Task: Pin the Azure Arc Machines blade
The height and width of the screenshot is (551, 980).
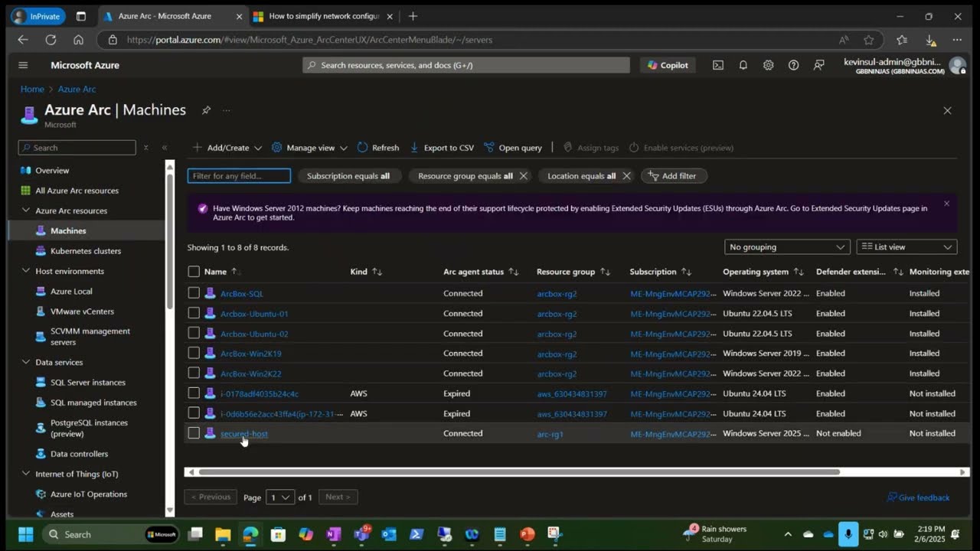Action: [x=206, y=110]
